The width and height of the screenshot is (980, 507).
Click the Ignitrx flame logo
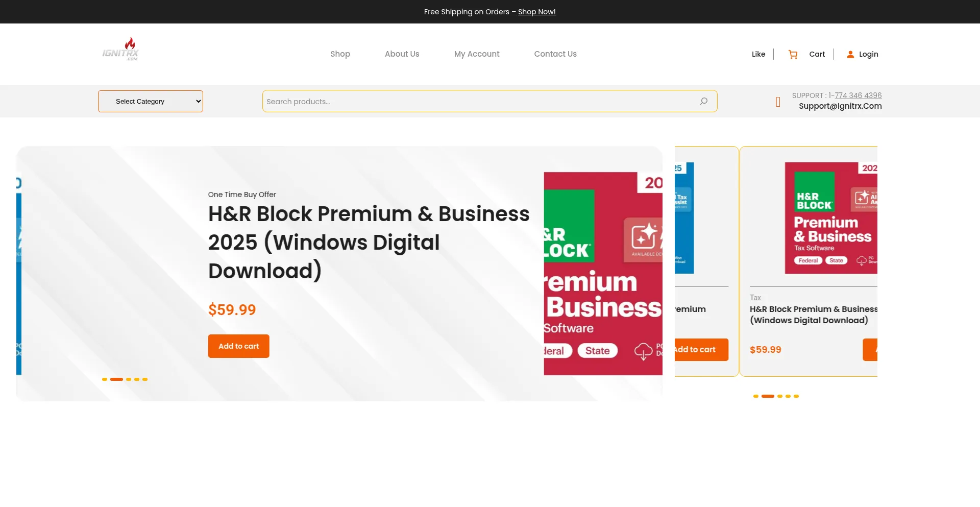click(120, 49)
